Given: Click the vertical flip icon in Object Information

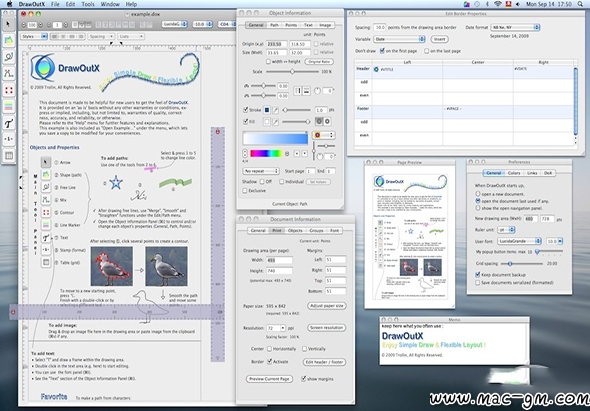Looking at the screenshot, I should [x=306, y=91].
